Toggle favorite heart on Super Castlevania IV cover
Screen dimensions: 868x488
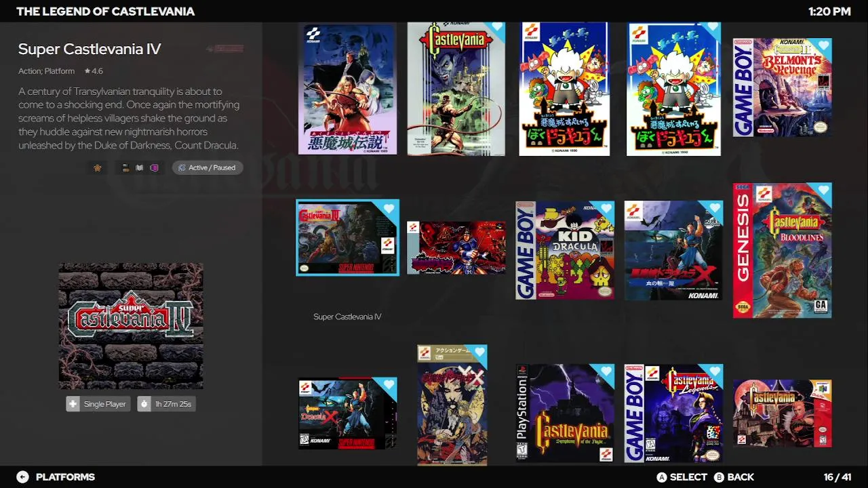coord(389,209)
